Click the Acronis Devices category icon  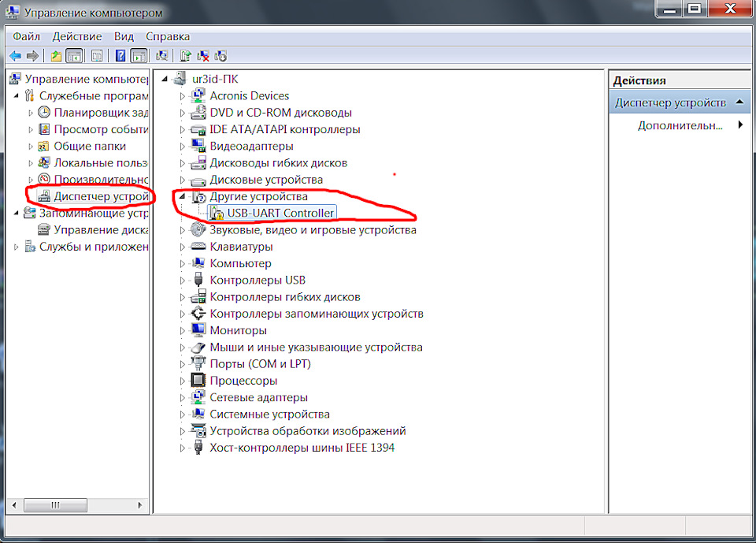pos(198,95)
